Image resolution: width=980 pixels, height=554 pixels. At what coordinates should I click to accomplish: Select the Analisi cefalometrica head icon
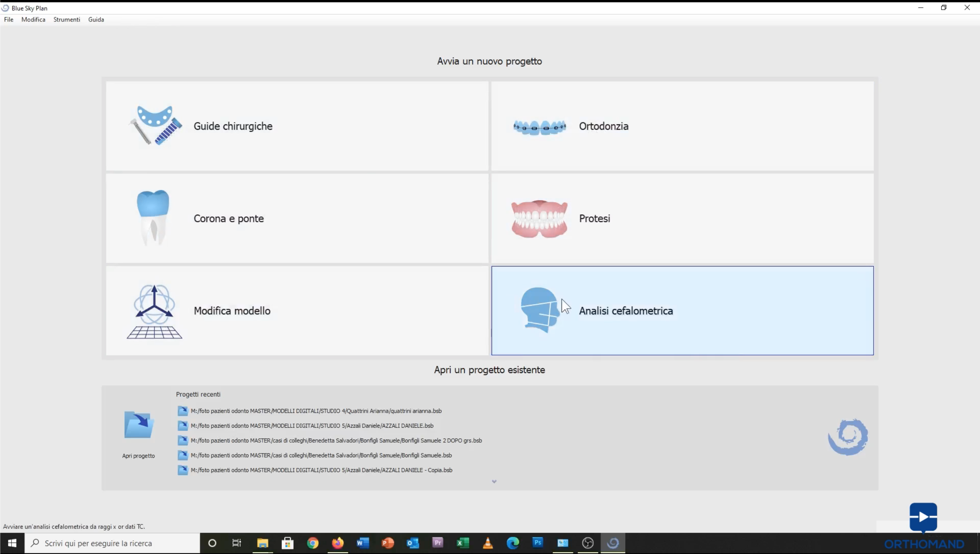click(539, 310)
